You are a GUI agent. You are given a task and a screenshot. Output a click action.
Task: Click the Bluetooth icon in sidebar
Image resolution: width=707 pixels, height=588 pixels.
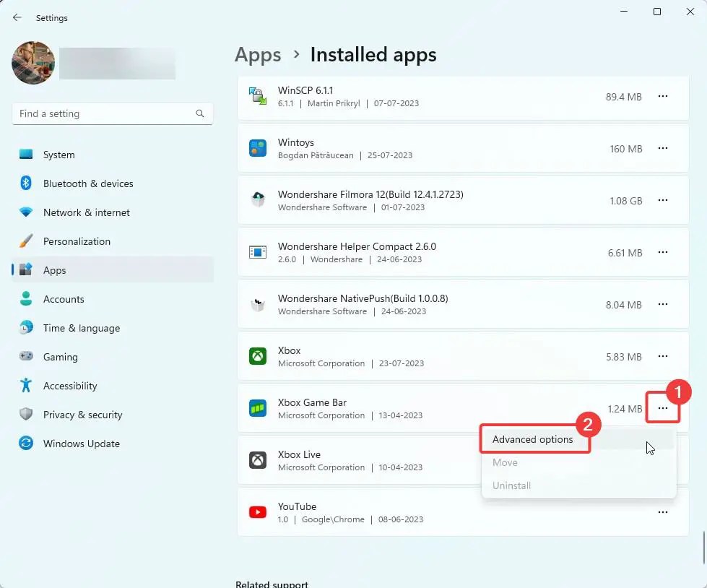[x=26, y=183]
